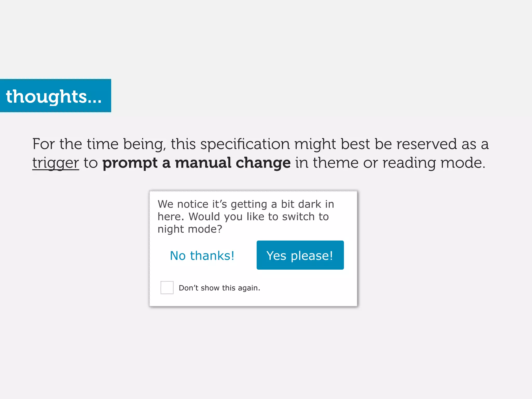Select the word "specification" in the paragraph
The height and width of the screenshot is (399, 532).
point(245,144)
